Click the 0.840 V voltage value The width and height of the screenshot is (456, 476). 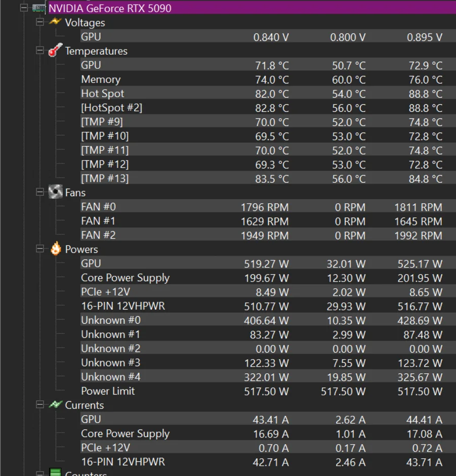(271, 37)
